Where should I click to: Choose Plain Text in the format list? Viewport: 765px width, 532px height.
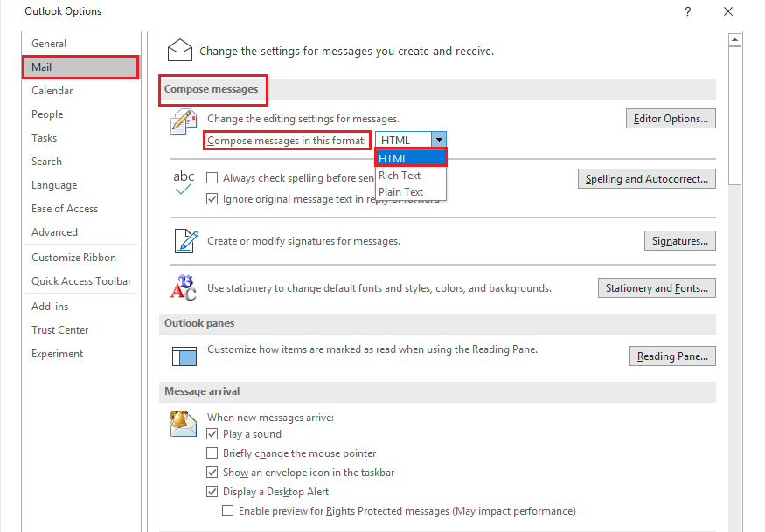tap(411, 192)
